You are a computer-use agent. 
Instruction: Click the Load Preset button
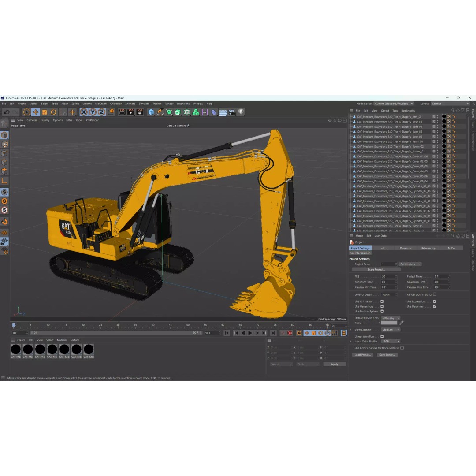362,355
